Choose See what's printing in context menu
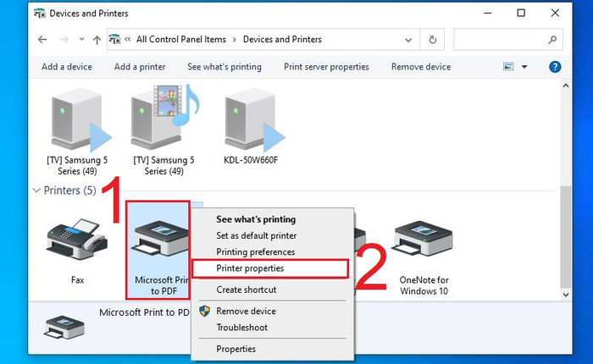The image size is (593, 364). pos(256,219)
